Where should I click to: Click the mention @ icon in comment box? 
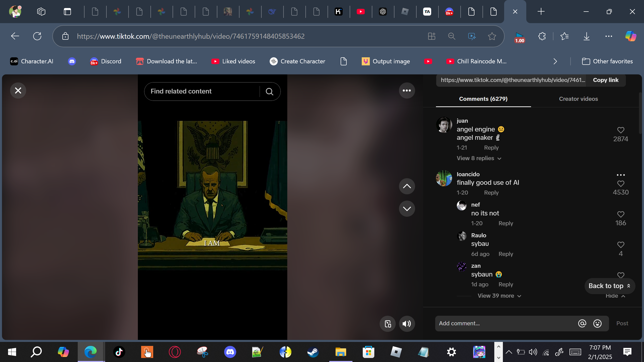click(x=582, y=324)
